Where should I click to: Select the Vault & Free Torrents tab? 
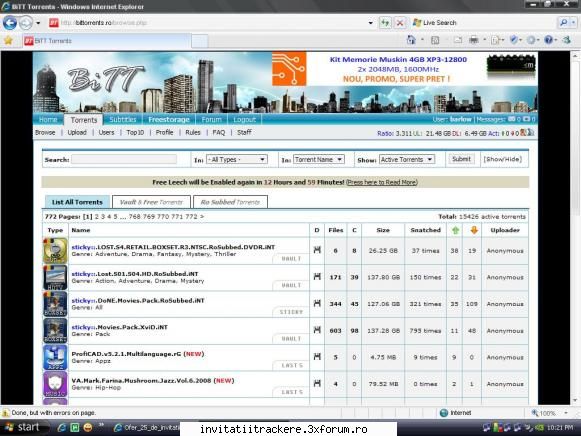click(151, 202)
